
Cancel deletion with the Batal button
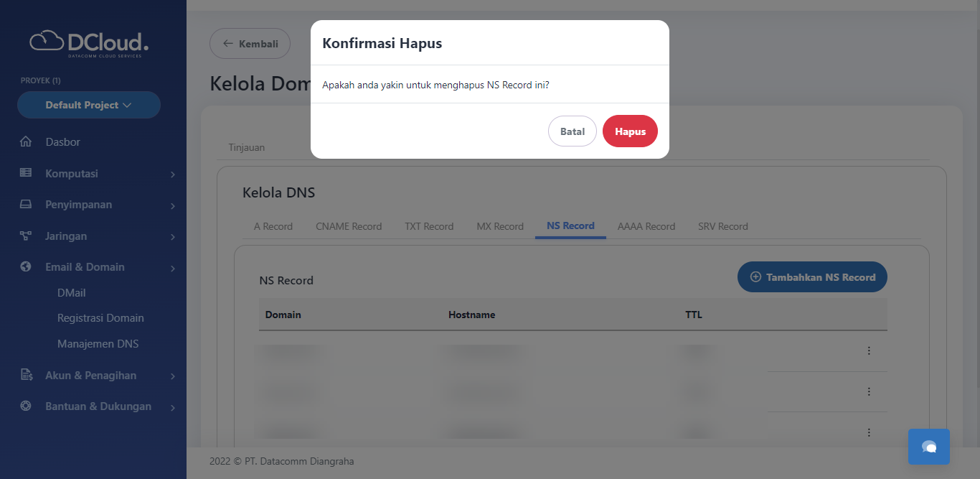(x=572, y=131)
